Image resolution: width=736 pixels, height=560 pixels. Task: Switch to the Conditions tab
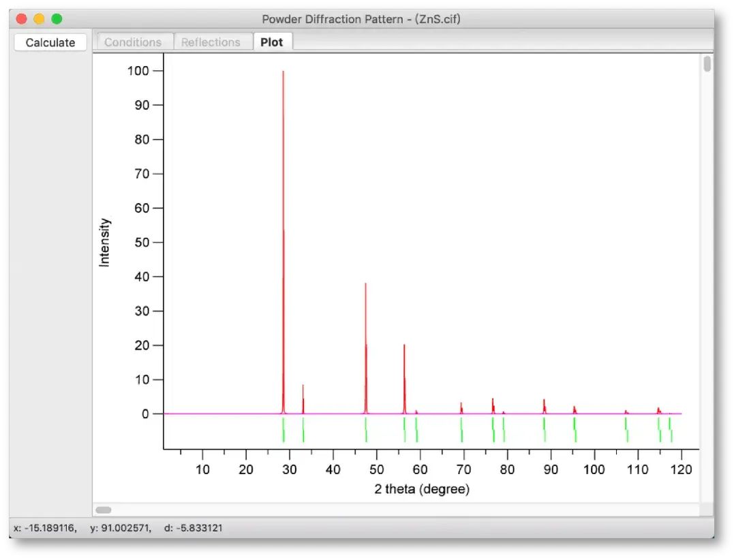(x=133, y=42)
